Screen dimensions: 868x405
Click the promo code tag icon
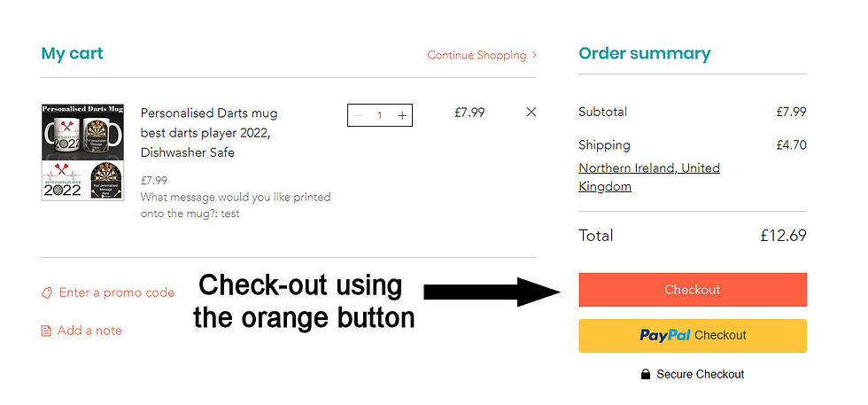coord(47,292)
